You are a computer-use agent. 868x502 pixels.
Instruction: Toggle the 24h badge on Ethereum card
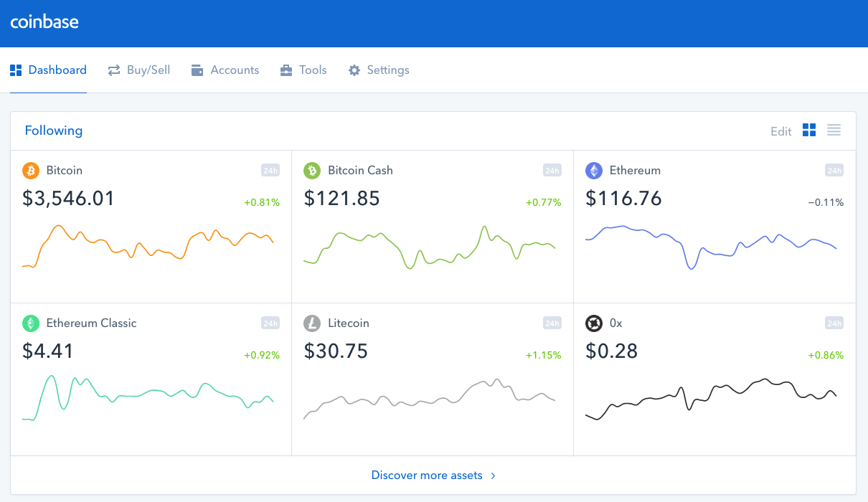[x=834, y=171]
